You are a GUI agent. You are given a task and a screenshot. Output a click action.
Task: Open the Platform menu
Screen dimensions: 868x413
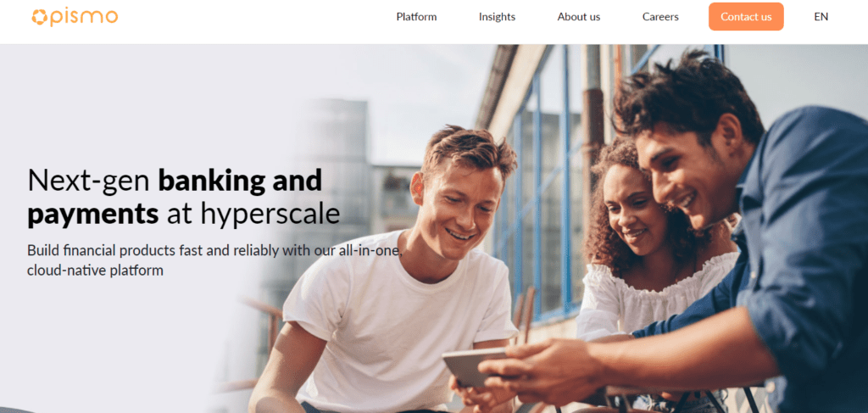[x=416, y=17]
